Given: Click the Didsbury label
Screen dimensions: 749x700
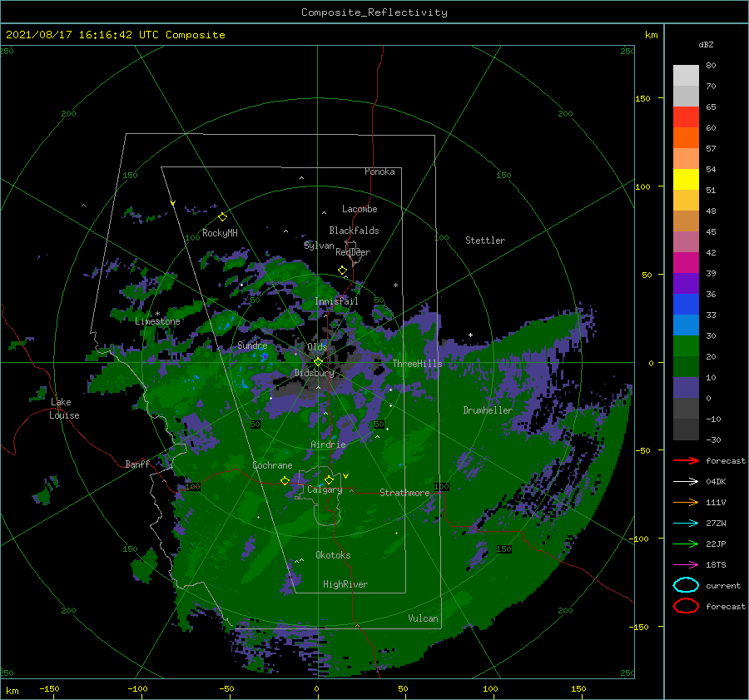Looking at the screenshot, I should tap(315, 373).
